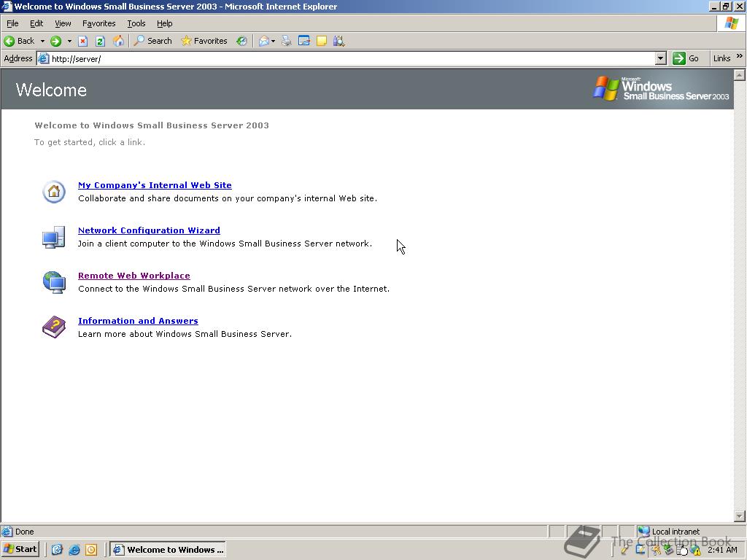Screen dimensions: 747x560
Task: Open the Network Configuration Wizard link
Action: tap(149, 230)
